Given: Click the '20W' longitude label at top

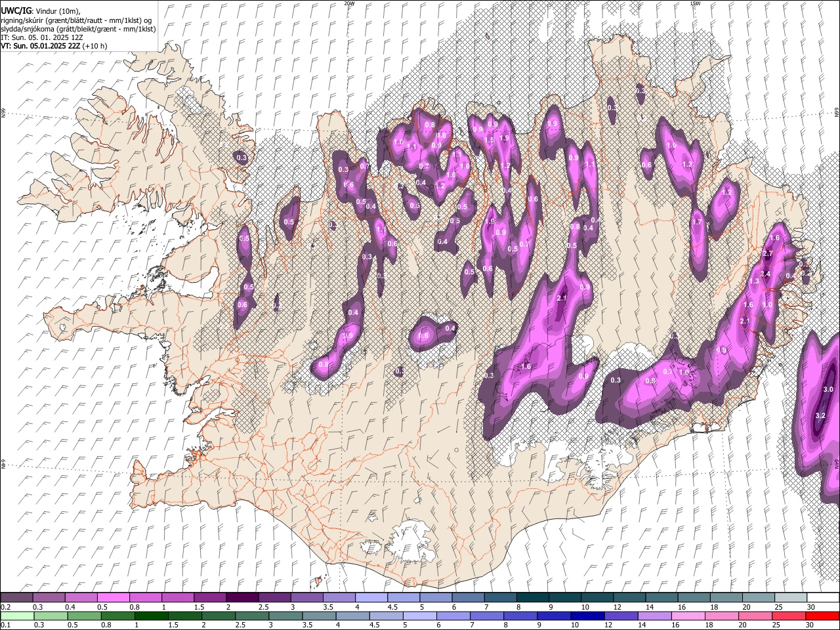Looking at the screenshot, I should 349,3.
